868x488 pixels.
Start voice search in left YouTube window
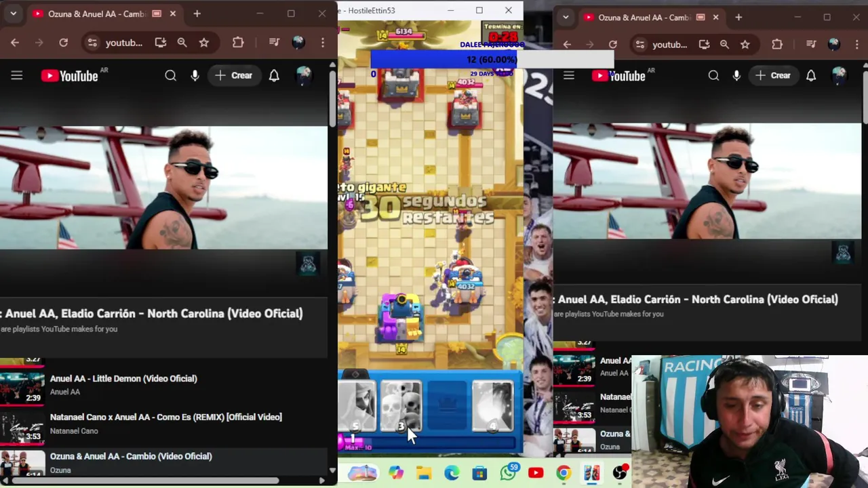pos(195,76)
